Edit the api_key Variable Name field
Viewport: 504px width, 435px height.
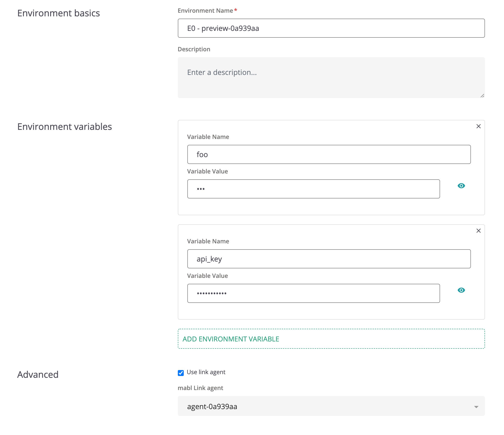(x=329, y=259)
